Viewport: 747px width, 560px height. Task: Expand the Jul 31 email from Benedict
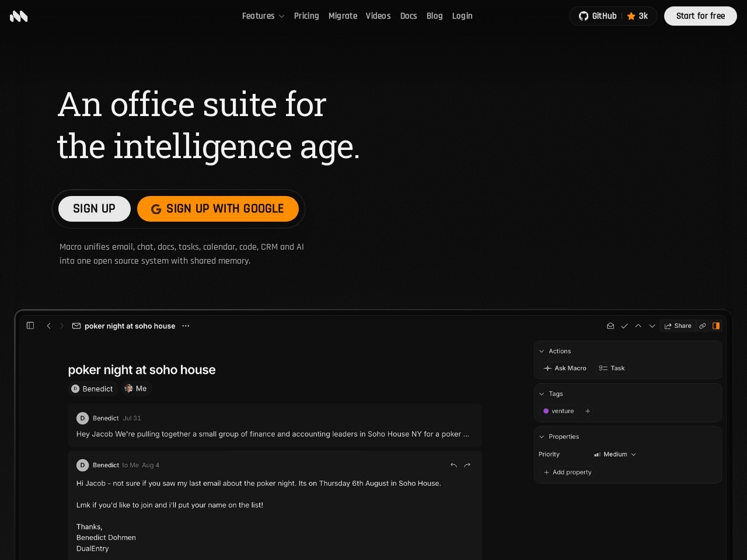(x=275, y=426)
